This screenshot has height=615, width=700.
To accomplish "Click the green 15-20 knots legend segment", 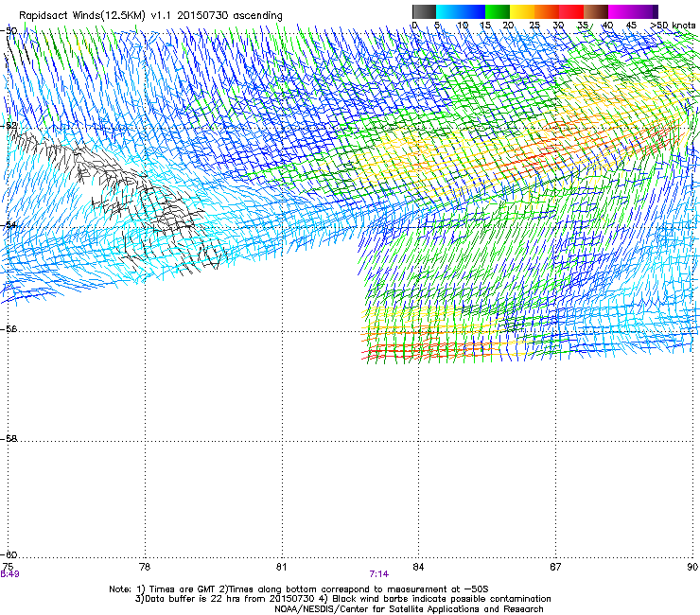I will click(498, 11).
